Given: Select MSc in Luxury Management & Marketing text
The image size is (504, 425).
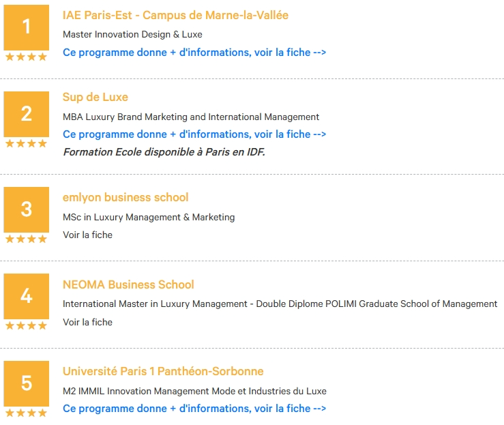Looking at the screenshot, I should [149, 218].
